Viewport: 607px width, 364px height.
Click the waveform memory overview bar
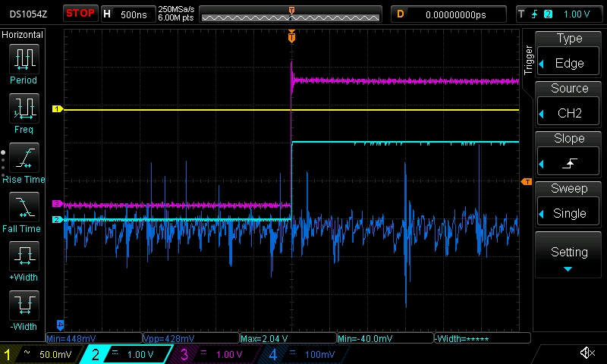(291, 14)
